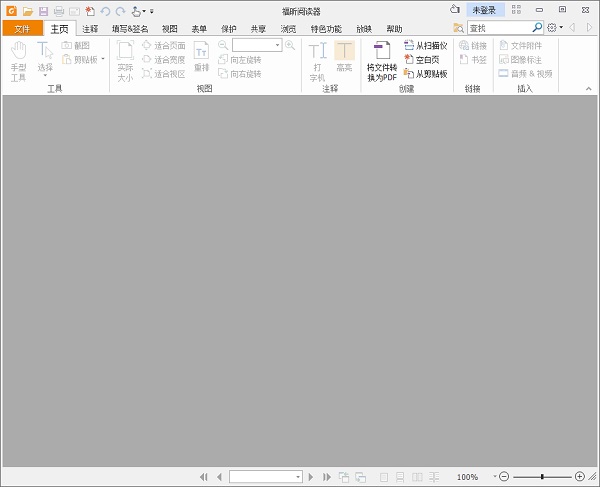Click zoom in plus button in status bar

pyautogui.click(x=580, y=477)
